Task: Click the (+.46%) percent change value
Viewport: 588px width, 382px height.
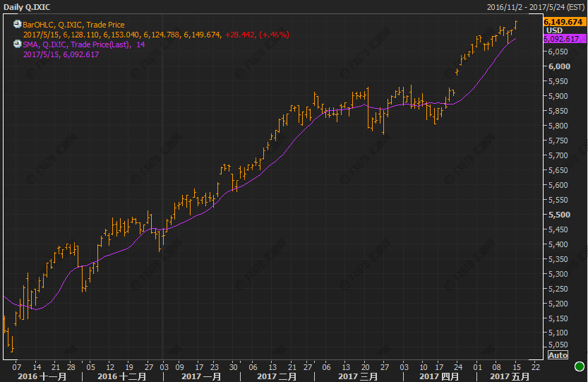Action: tap(274, 35)
